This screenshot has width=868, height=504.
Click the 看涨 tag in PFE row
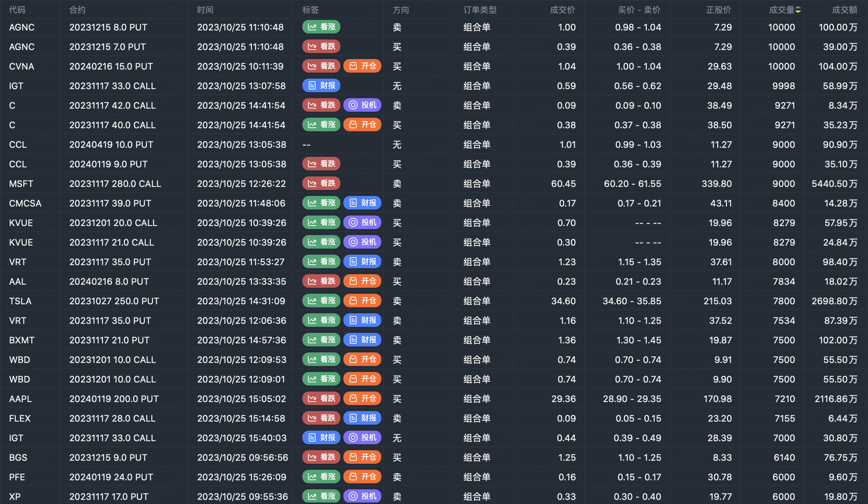point(321,477)
